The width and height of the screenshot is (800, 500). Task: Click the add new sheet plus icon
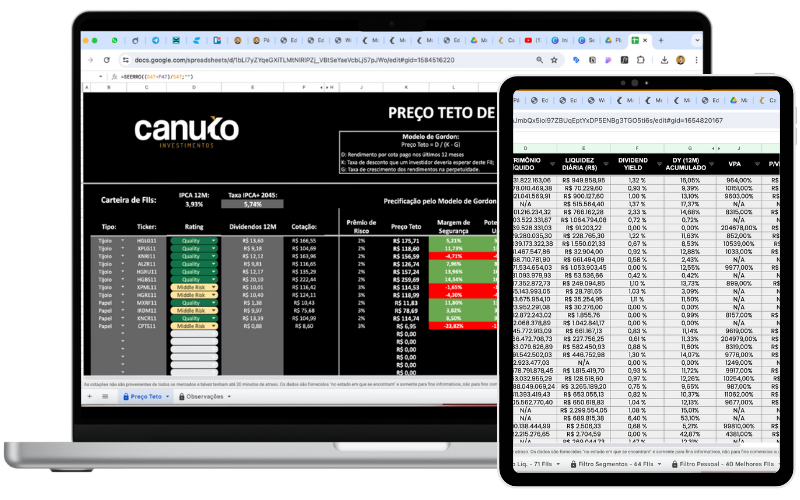click(x=89, y=396)
